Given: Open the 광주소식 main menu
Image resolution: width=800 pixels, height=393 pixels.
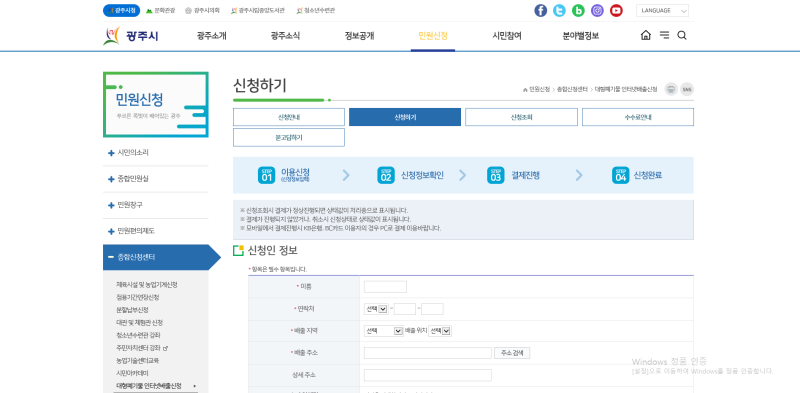Looking at the screenshot, I should 285,36.
